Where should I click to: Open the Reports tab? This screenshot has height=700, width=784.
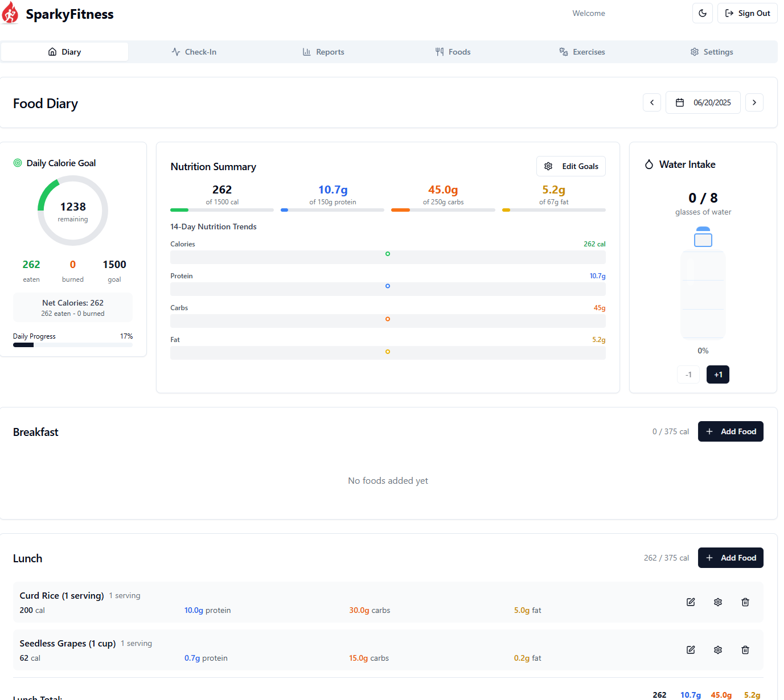[323, 52]
